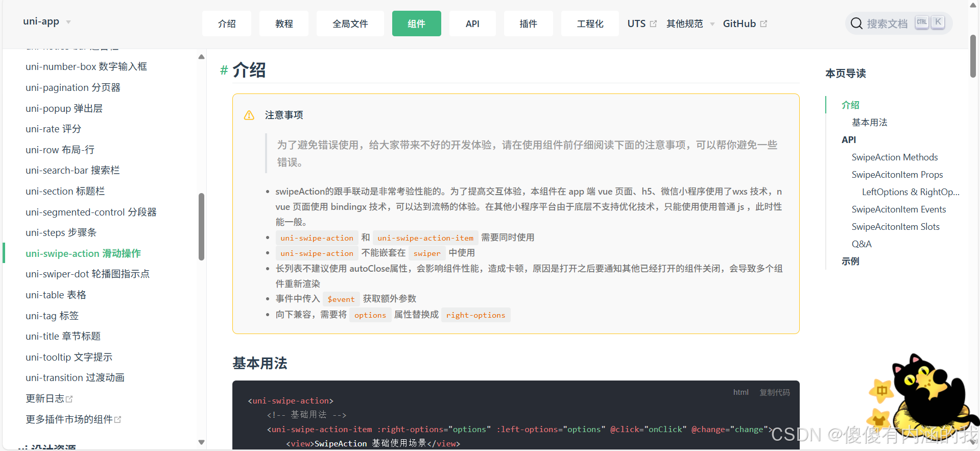This screenshot has width=980, height=451.
Task: Jump to SwipeAcitonItem Slots in outline
Action: coord(895,227)
